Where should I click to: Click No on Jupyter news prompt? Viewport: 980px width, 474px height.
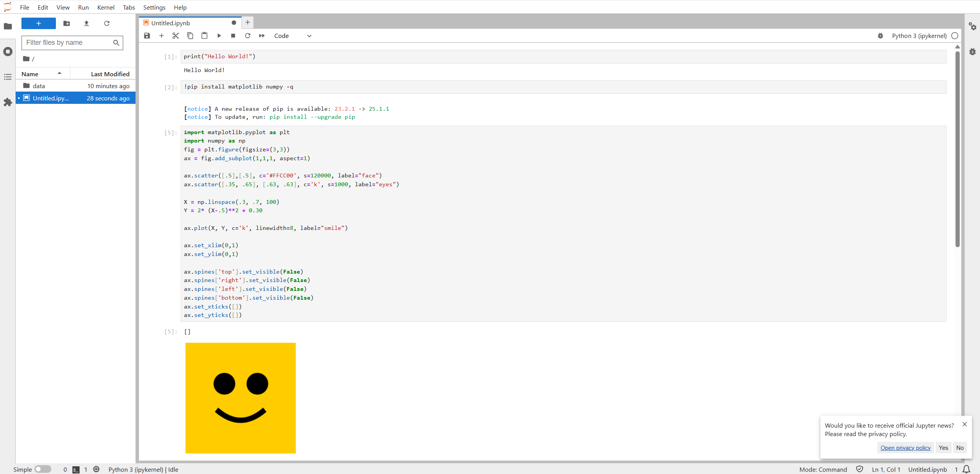coord(960,448)
